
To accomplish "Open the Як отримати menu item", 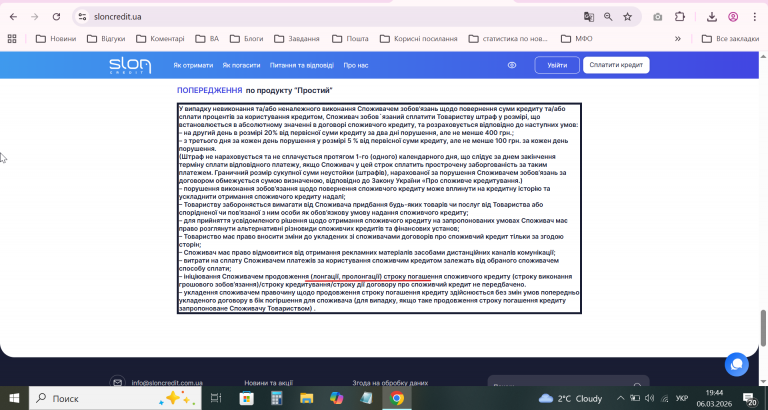I will pos(193,65).
